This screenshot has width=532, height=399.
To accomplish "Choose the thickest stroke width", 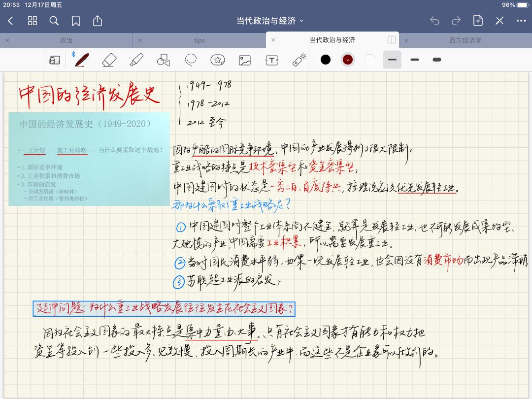I will (436, 60).
